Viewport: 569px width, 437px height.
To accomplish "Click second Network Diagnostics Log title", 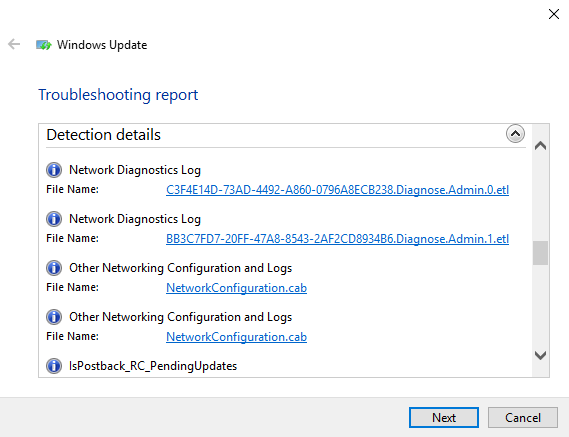I will [x=135, y=219].
